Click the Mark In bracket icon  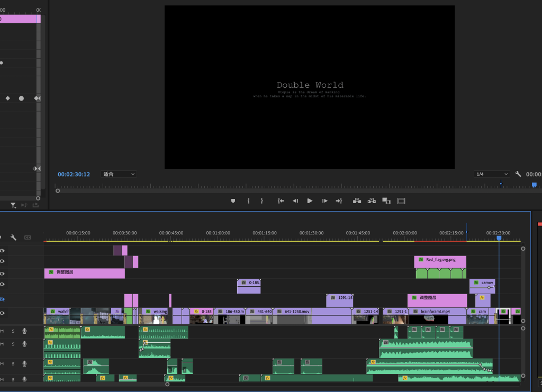pyautogui.click(x=249, y=201)
